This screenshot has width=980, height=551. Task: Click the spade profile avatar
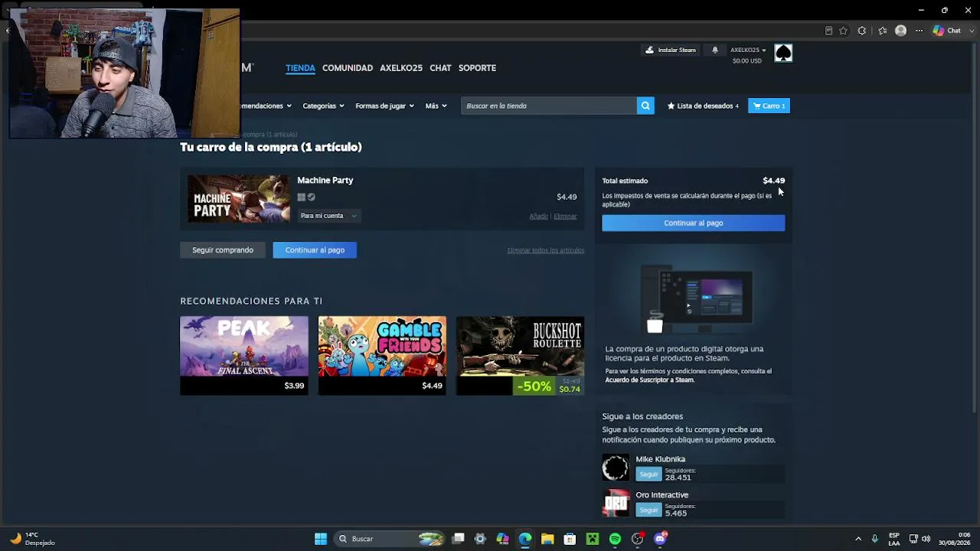[x=783, y=53]
